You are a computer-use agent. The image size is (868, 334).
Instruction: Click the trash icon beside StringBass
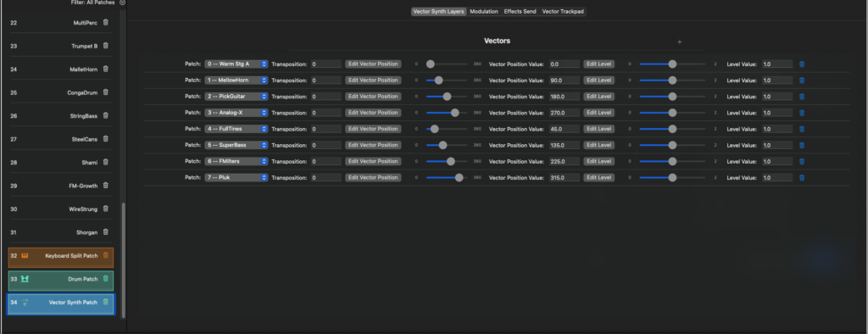coord(106,116)
